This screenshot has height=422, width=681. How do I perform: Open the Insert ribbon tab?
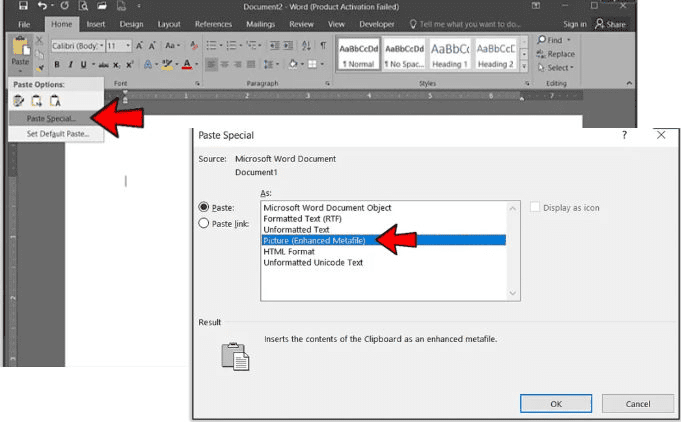[x=96, y=24]
